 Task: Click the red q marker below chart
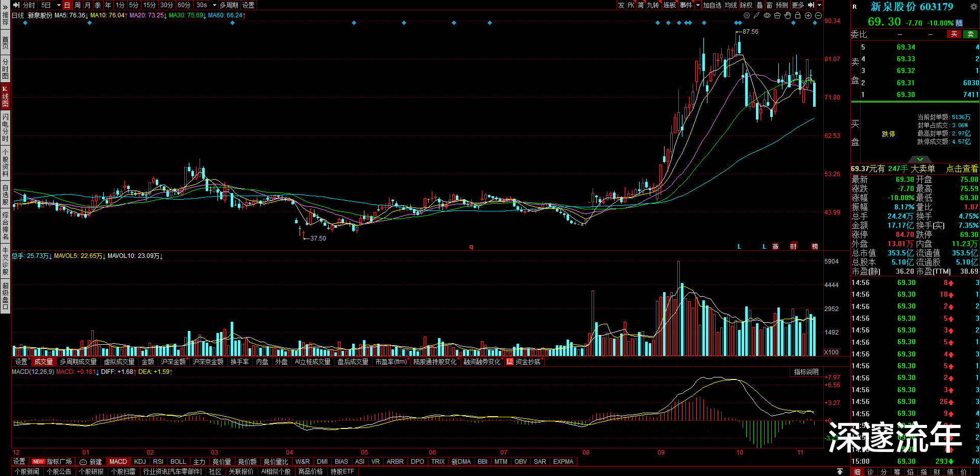471,247
